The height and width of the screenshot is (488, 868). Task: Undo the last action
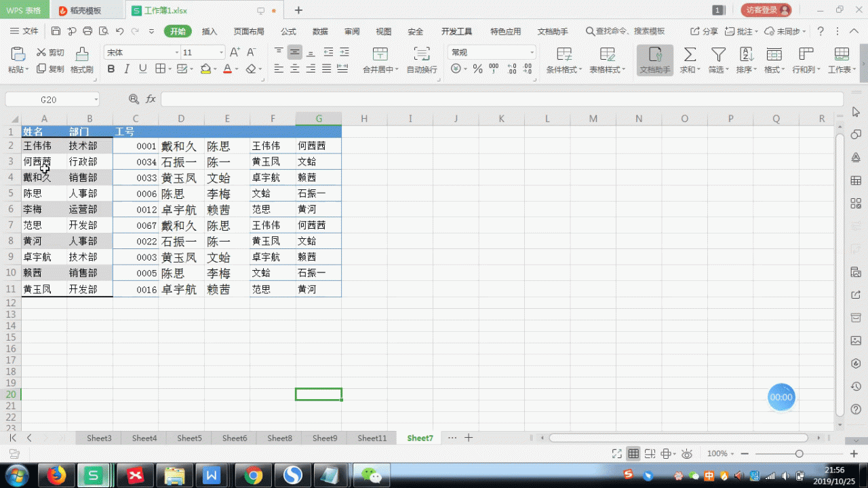[x=120, y=31]
